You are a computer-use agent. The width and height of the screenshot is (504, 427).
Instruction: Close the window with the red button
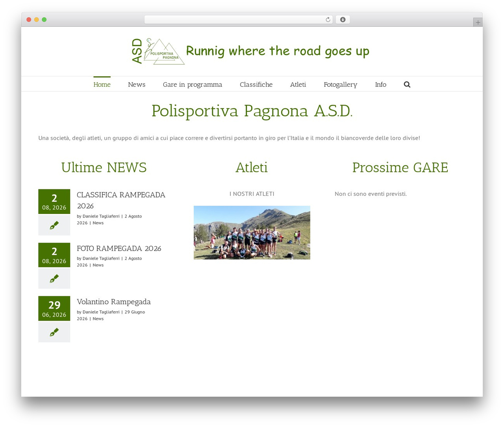pyautogui.click(x=29, y=20)
